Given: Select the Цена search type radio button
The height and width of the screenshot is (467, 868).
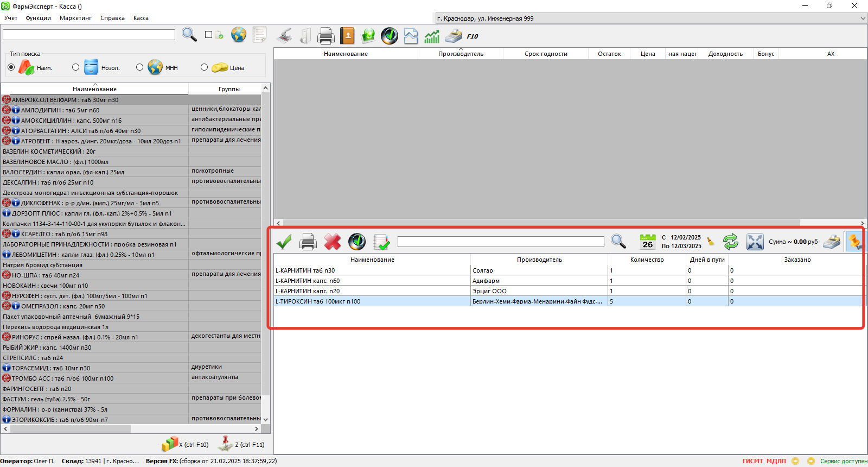Looking at the screenshot, I should (x=204, y=67).
